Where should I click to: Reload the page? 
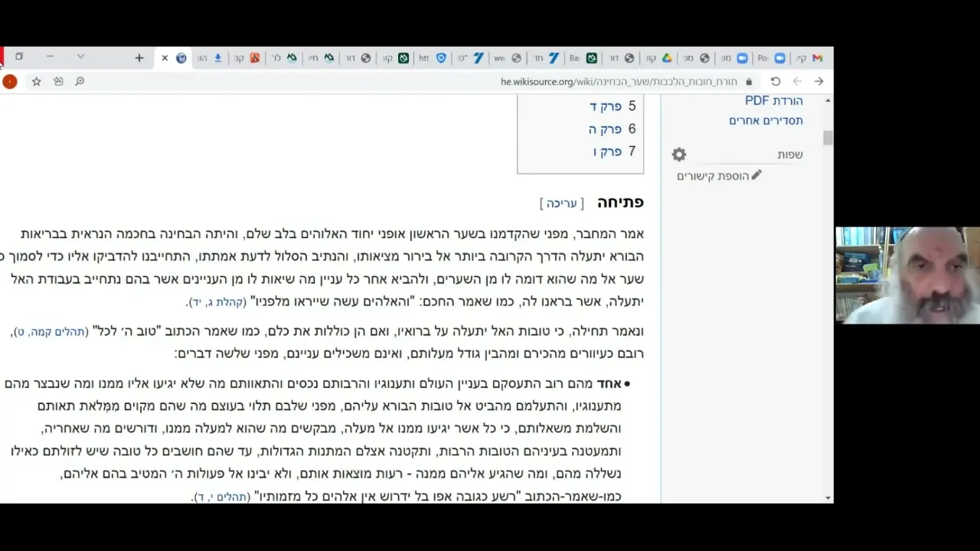(776, 81)
